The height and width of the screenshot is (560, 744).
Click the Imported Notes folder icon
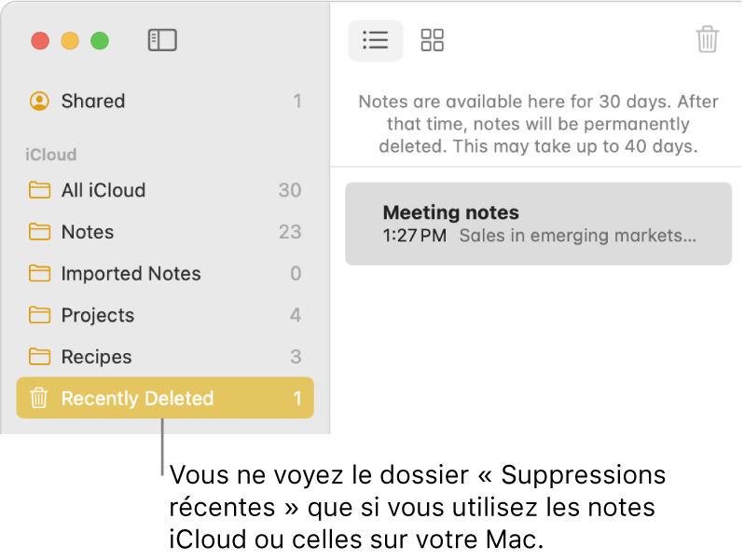pos(39,274)
